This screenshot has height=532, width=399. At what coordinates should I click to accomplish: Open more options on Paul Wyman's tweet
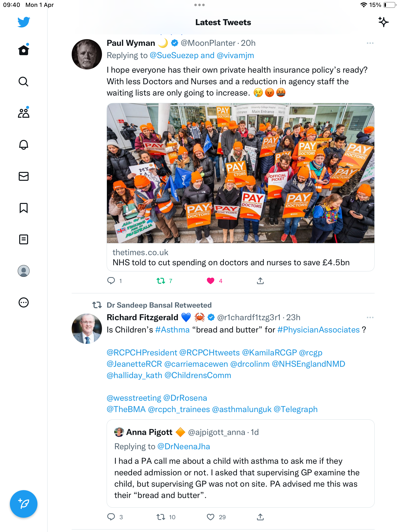[x=370, y=43]
